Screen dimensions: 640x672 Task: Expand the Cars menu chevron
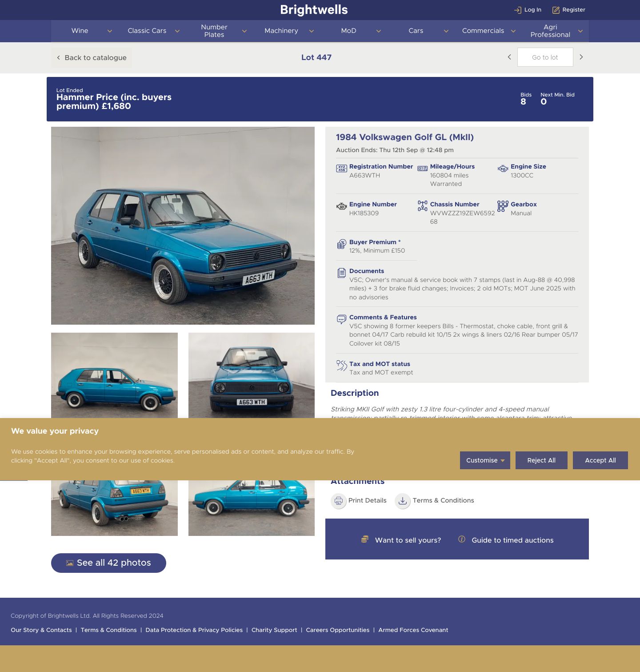(446, 31)
